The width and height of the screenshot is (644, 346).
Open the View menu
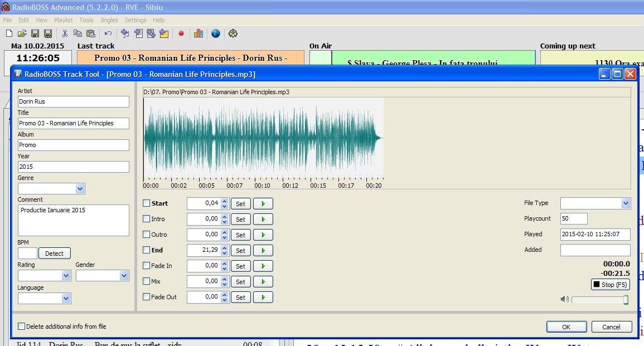(41, 20)
